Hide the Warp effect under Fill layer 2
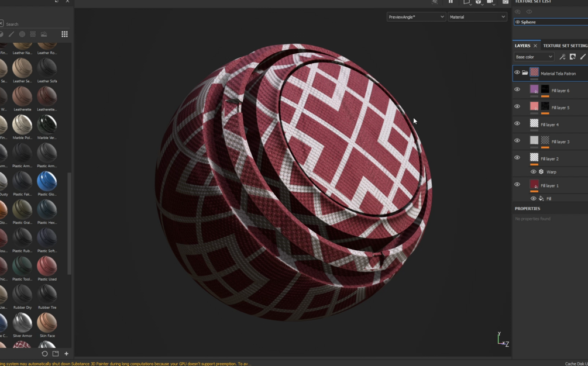Screen dimensions: 588x366 [x=533, y=171]
